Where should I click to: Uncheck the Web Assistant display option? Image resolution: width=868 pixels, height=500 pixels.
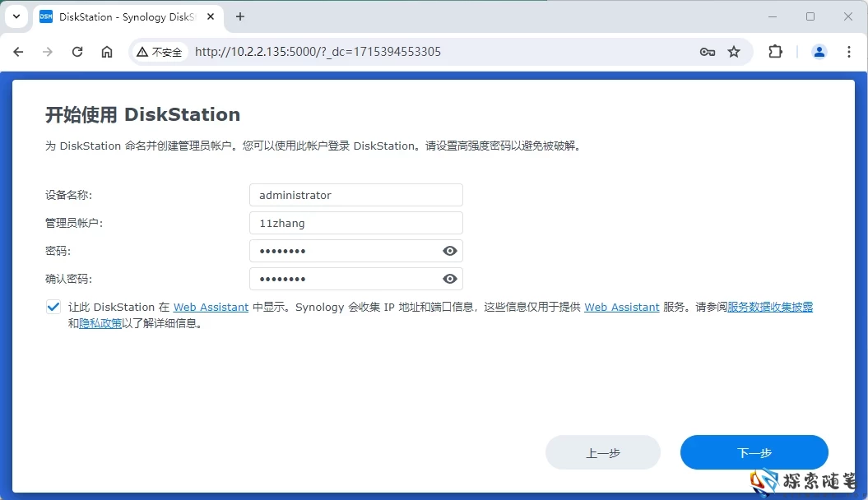[53, 307]
